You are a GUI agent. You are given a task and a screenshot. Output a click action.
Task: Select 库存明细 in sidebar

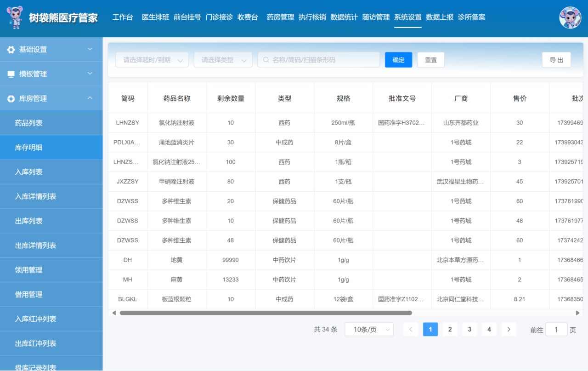[x=51, y=147]
